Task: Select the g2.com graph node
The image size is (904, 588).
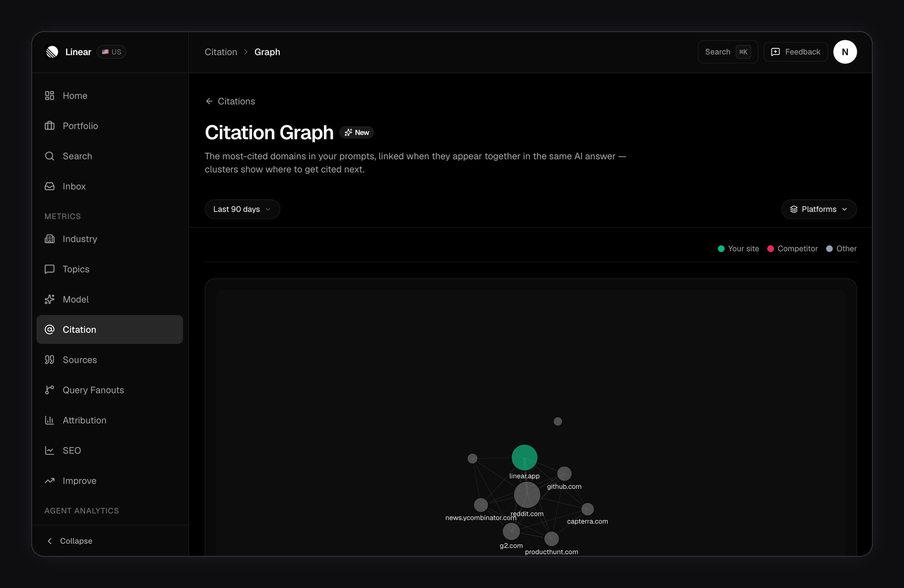Action: click(511, 532)
